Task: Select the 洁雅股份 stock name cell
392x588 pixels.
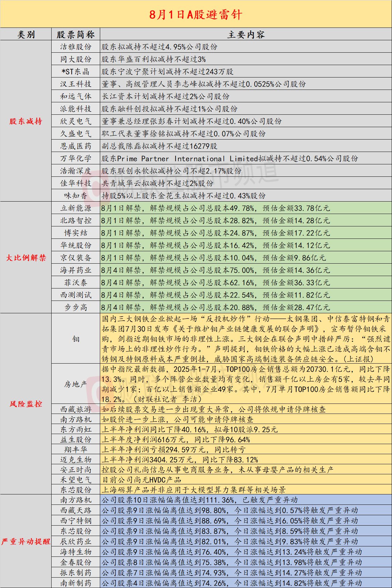Action: [x=76, y=47]
